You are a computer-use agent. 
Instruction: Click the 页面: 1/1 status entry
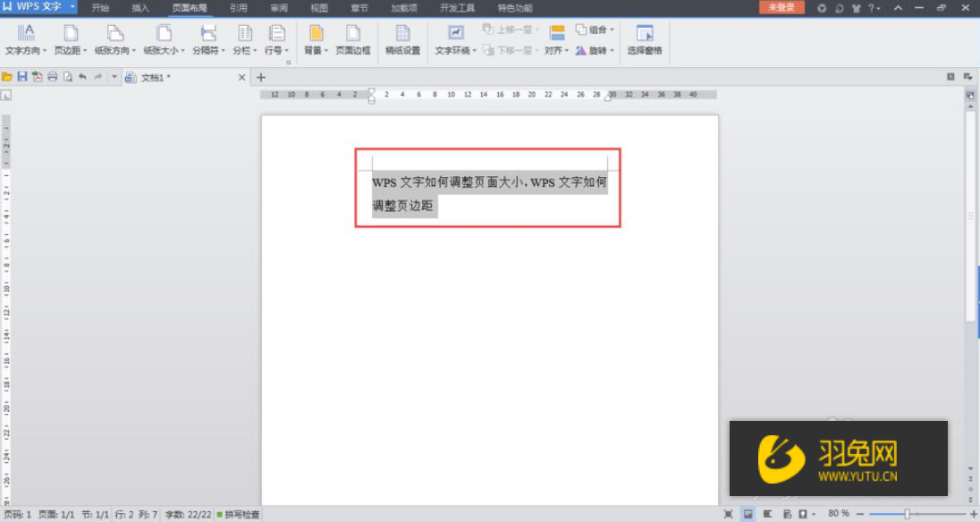pyautogui.click(x=56, y=515)
